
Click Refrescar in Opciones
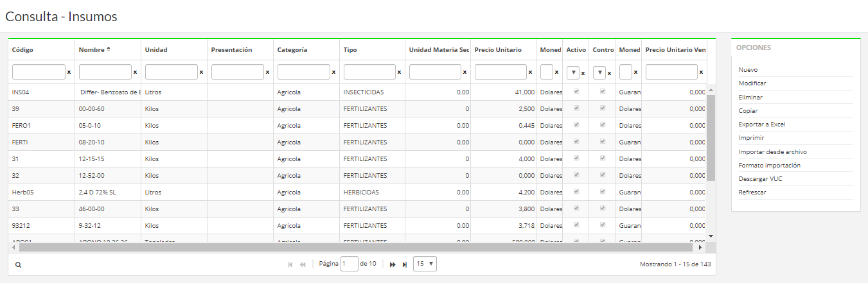pyautogui.click(x=752, y=193)
